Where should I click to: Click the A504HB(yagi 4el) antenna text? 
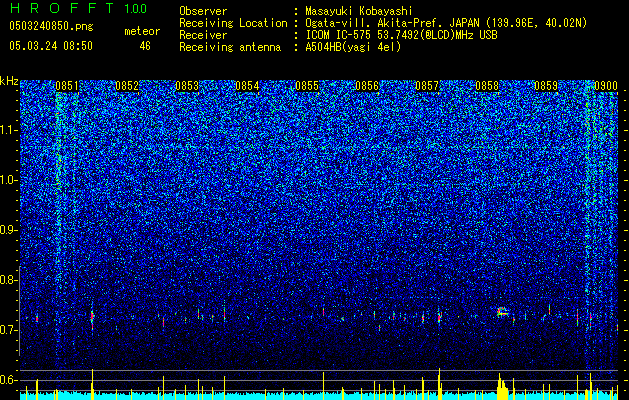click(353, 47)
